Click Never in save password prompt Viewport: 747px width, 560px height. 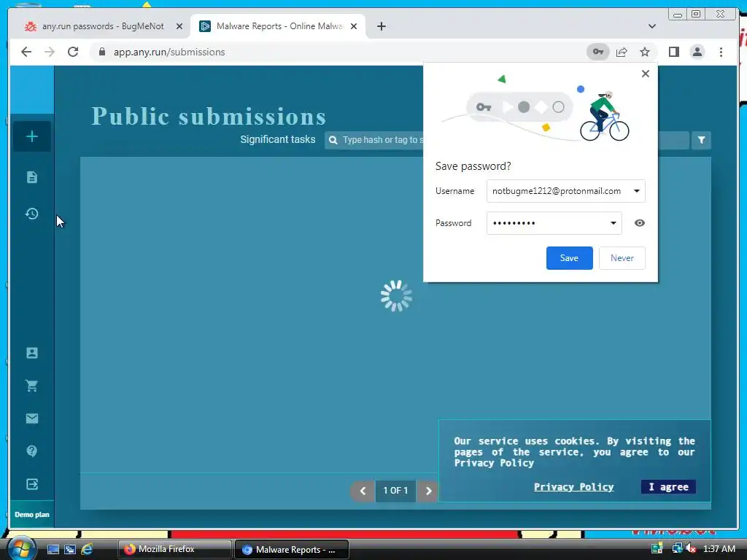coord(622,258)
